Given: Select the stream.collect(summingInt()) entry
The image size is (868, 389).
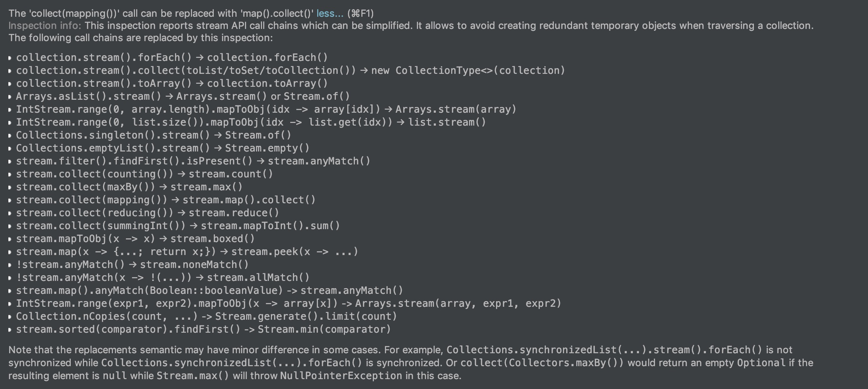Looking at the screenshot, I should [178, 226].
